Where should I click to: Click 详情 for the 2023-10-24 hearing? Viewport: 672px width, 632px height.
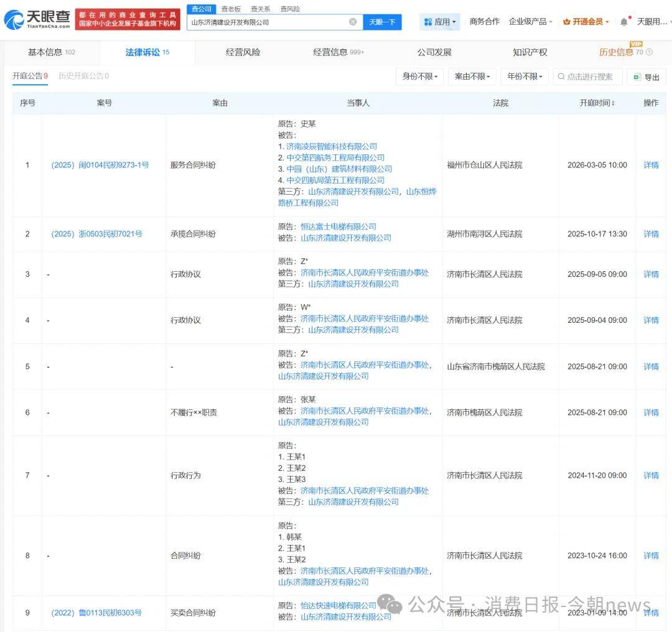coord(651,555)
